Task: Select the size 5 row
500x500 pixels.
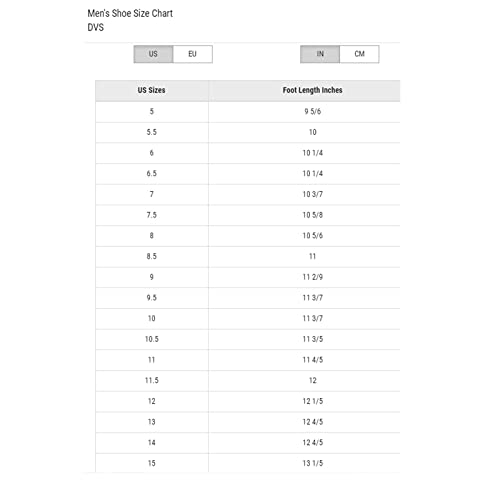Action: pyautogui.click(x=248, y=112)
